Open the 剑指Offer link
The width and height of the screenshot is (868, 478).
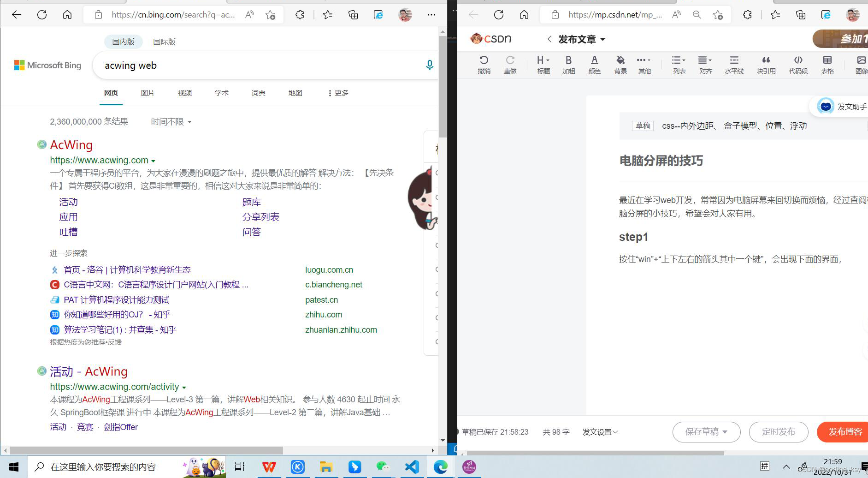[121, 427]
